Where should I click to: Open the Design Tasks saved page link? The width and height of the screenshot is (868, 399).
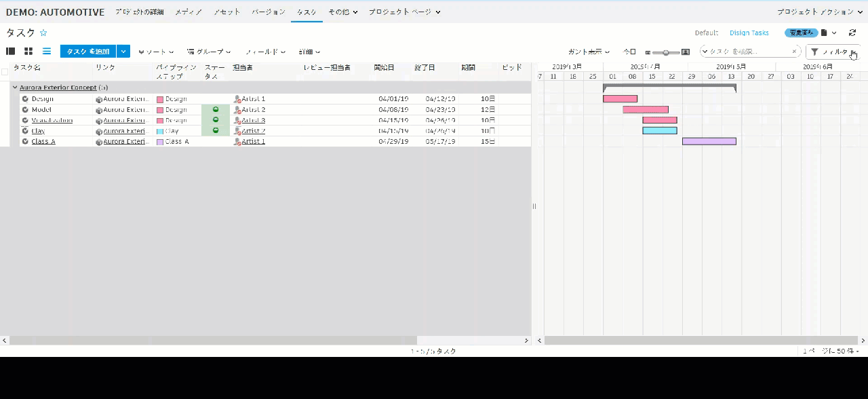(749, 33)
